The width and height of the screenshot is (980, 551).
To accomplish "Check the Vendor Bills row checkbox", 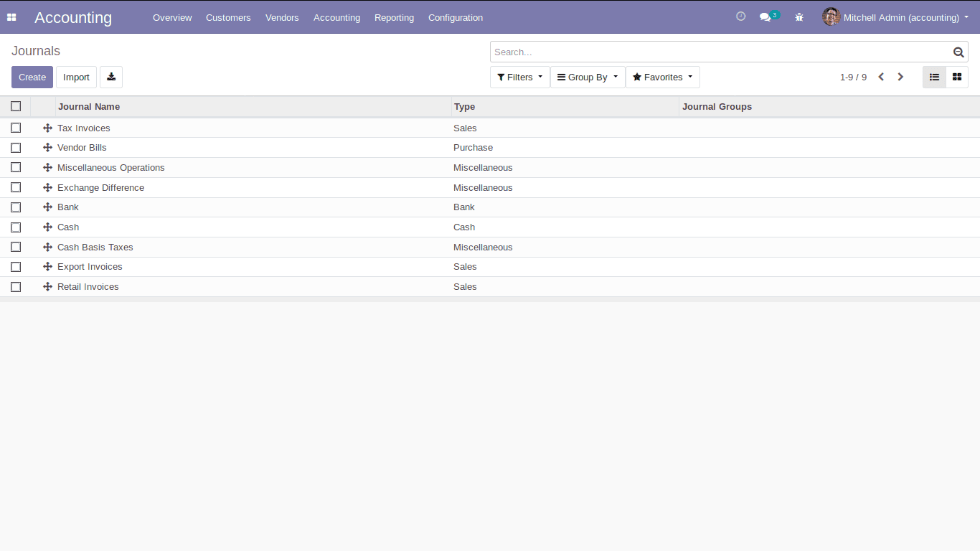I will click(16, 148).
